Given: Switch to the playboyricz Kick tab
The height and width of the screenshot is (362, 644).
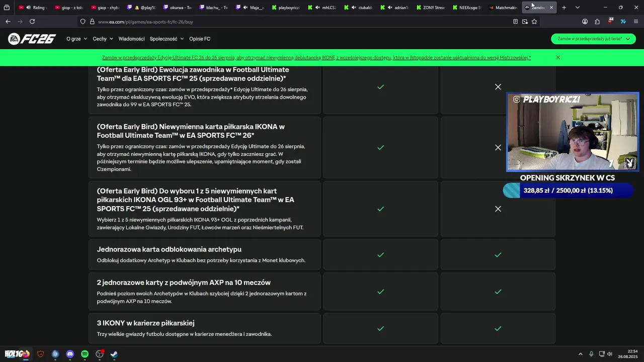Looking at the screenshot, I should 286,8.
